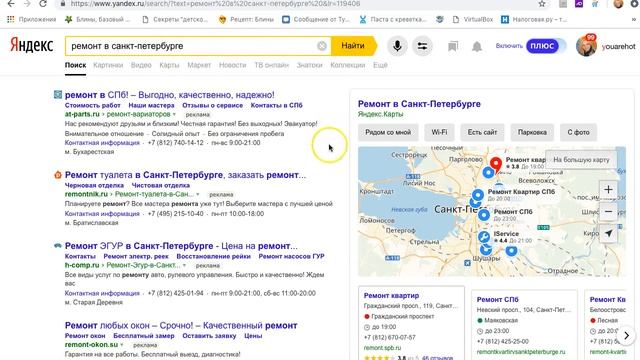Open the Ремонт СПб business card title
This screenshot has height=360, width=640.
[498, 300]
